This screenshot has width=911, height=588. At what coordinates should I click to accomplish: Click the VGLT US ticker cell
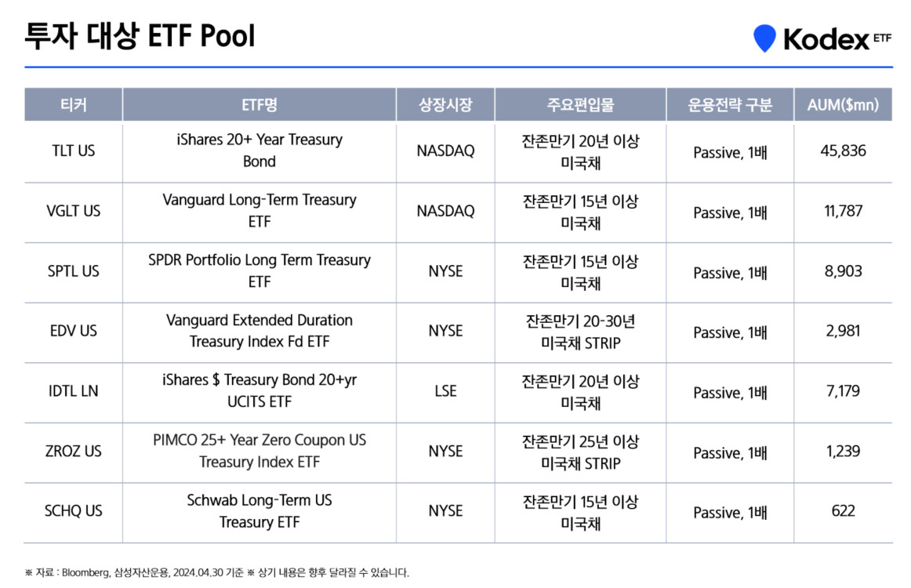pyautogui.click(x=73, y=211)
